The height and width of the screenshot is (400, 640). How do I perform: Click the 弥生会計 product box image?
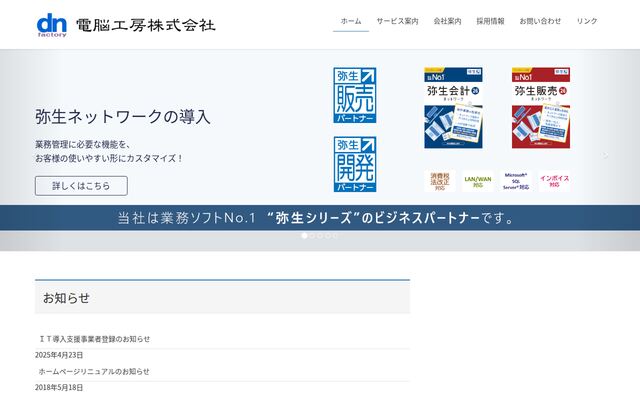(x=453, y=108)
